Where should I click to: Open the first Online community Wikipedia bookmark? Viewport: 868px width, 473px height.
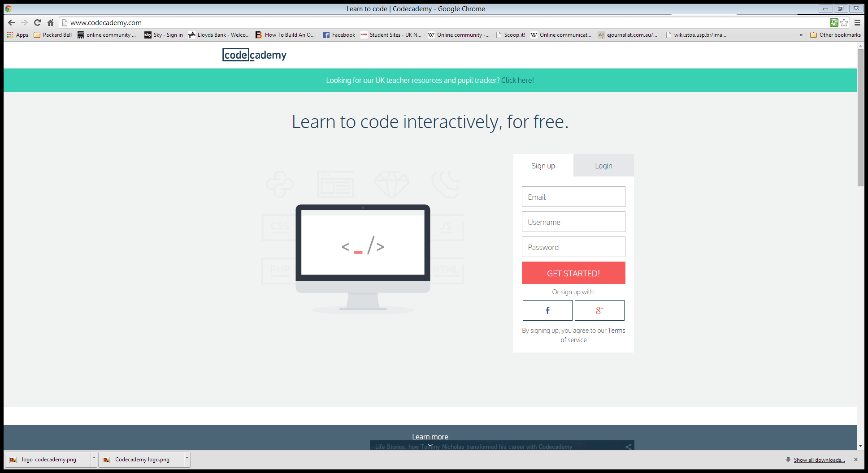click(459, 35)
